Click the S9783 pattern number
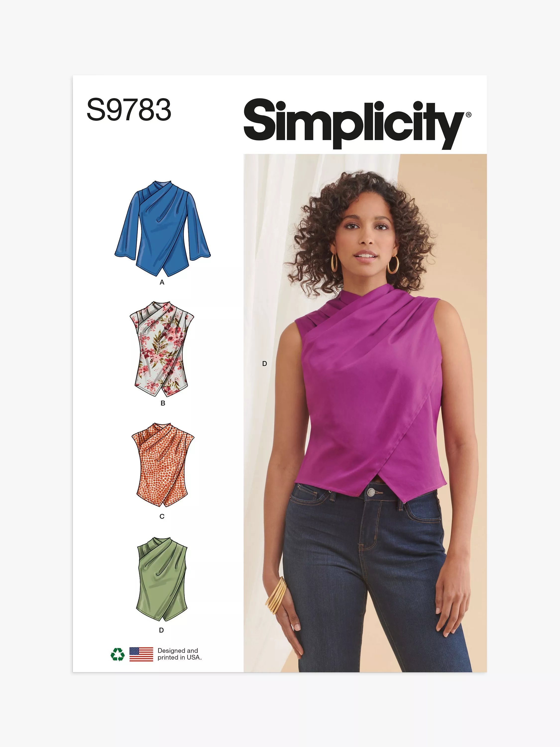 click(x=129, y=109)
